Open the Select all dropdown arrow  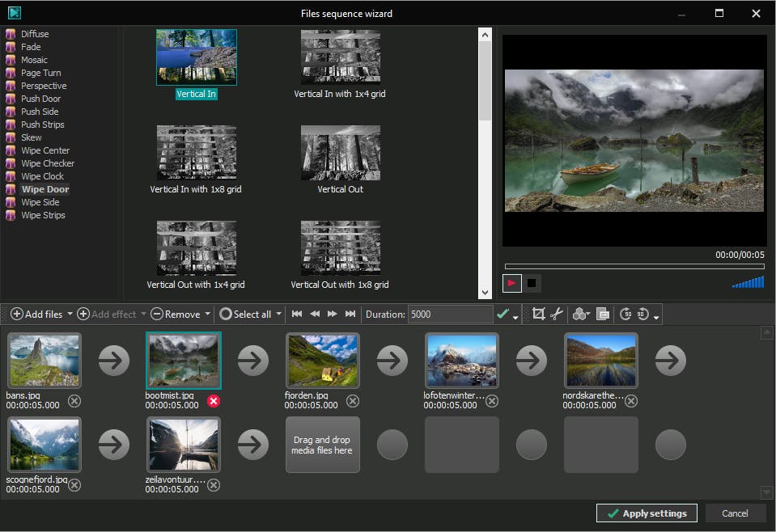click(279, 314)
